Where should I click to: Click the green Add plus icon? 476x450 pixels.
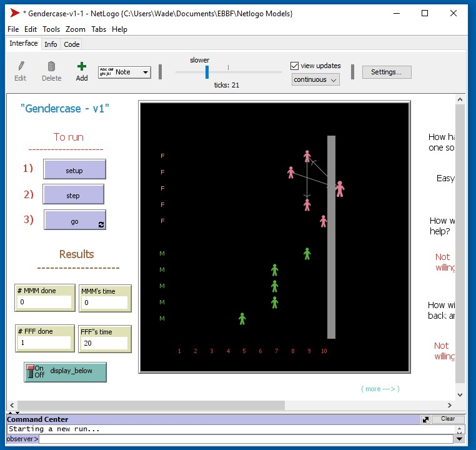coord(82,66)
